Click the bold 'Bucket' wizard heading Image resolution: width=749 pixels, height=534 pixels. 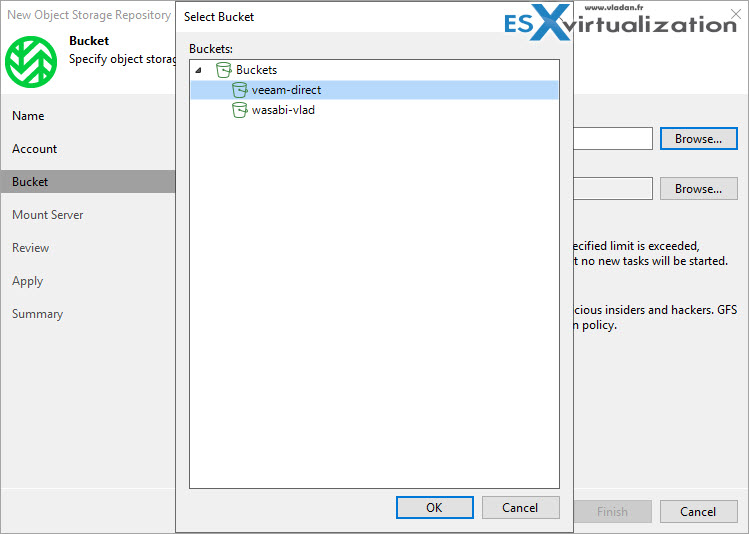tap(89, 41)
